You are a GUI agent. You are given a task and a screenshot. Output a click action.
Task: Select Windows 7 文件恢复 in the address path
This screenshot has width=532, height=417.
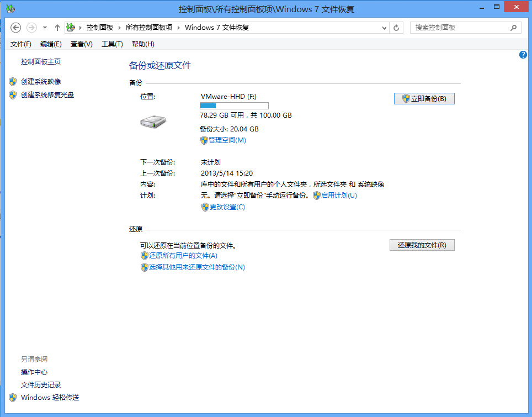[217, 28]
